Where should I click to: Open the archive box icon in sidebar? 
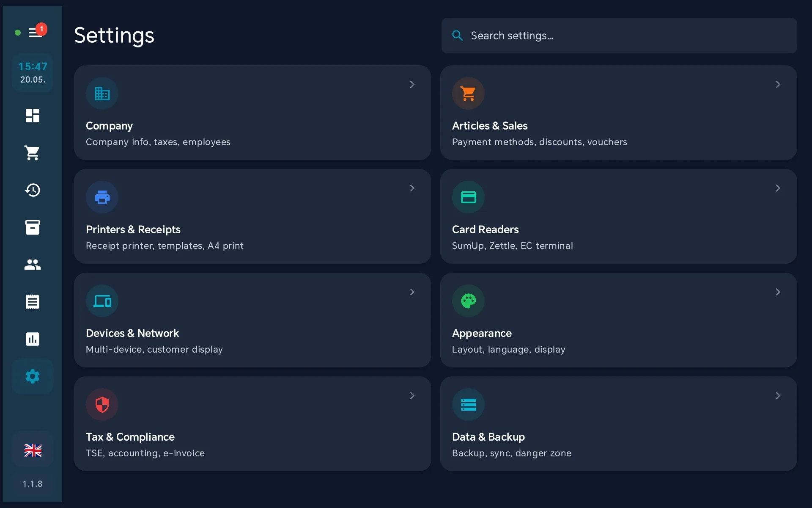coord(33,227)
